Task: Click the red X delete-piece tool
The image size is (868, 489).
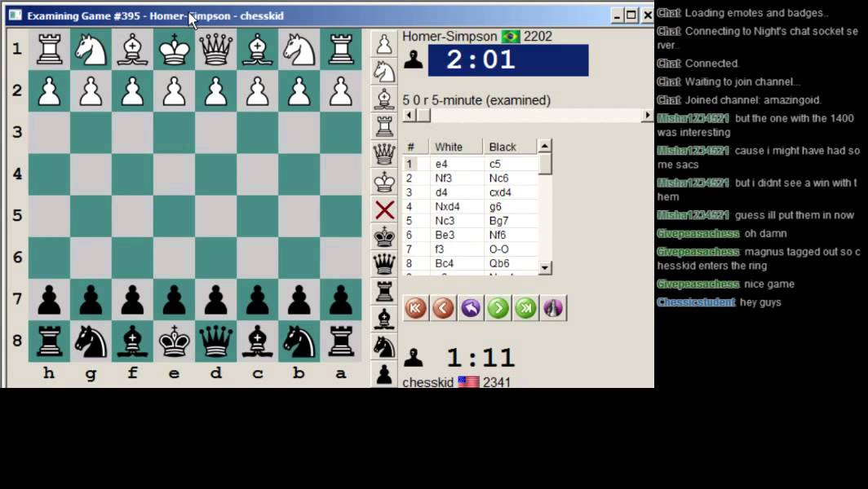Action: click(384, 209)
